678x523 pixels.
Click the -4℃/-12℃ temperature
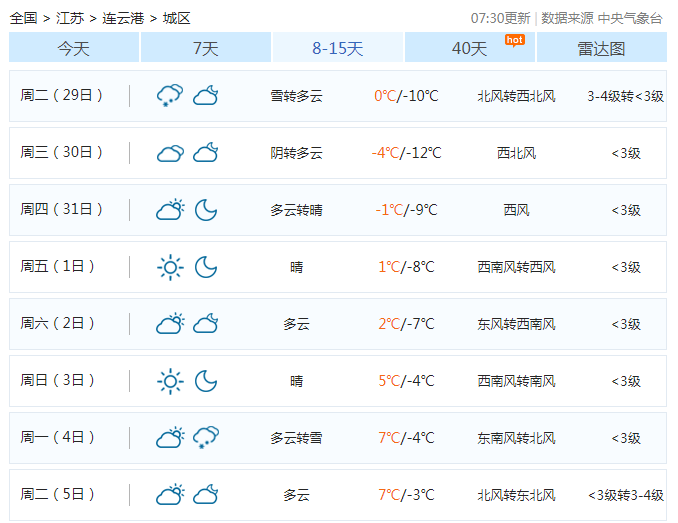pos(406,153)
